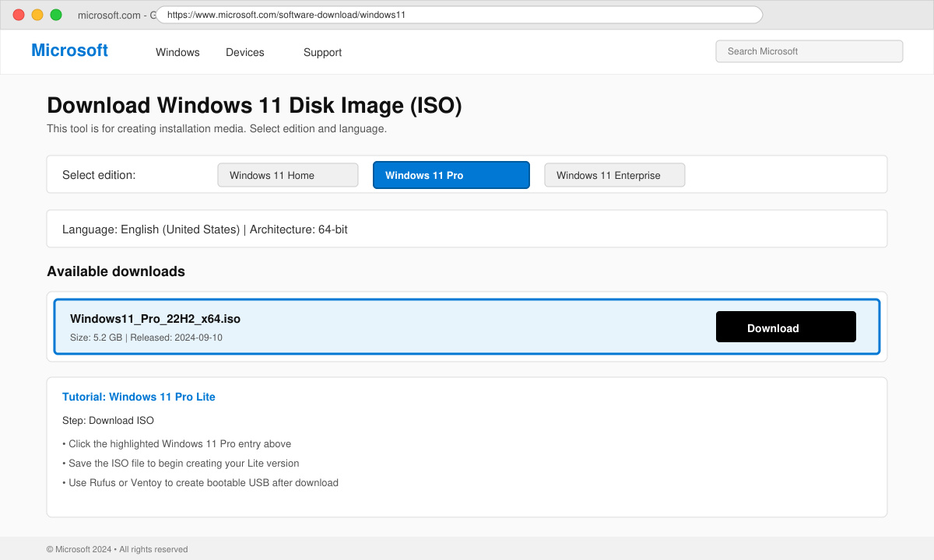Click the 'This tool is for creating' subtitle
Screen dimensions: 934x560
[x=216, y=128]
